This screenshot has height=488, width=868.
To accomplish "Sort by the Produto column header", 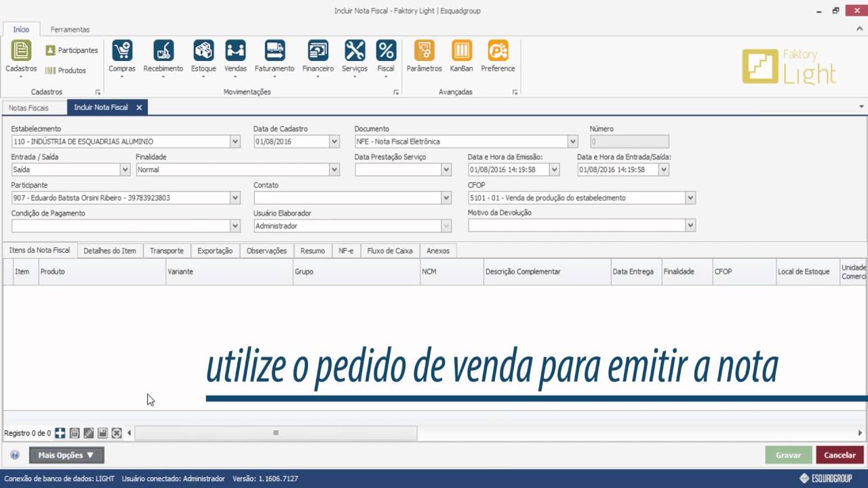I will tap(102, 272).
